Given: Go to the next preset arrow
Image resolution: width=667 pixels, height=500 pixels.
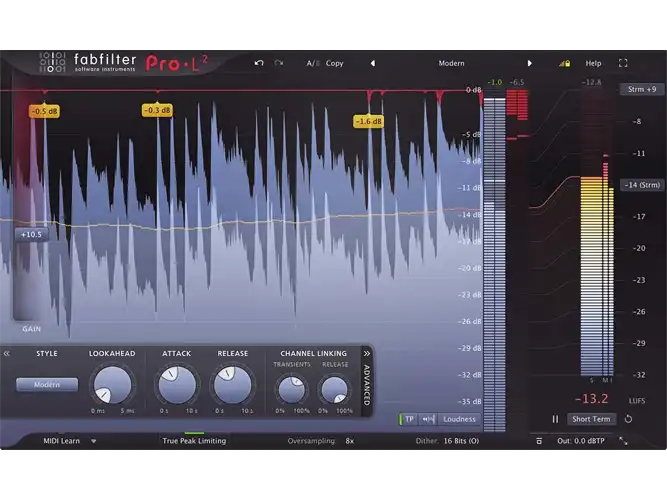Looking at the screenshot, I should 530,63.
